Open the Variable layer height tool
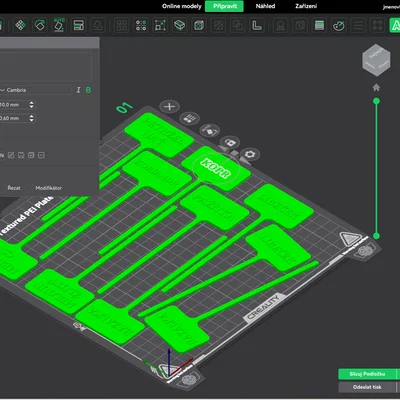Viewport: 400px width, 400px height. pyautogui.click(x=319, y=25)
